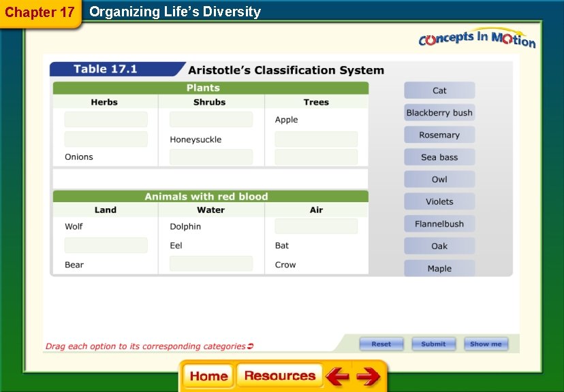564x392 pixels.
Task: Click the empty Trees slot directly below Apple
Action: [316, 139]
